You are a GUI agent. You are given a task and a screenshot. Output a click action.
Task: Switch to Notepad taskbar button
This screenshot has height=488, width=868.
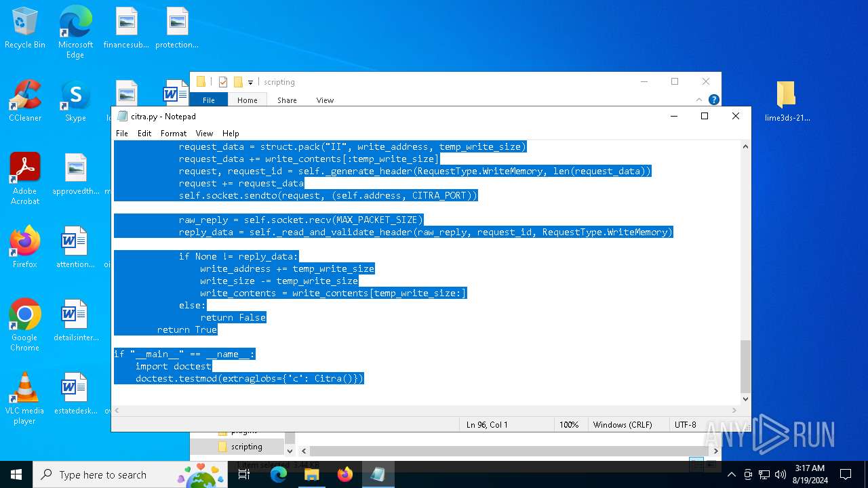click(x=378, y=474)
